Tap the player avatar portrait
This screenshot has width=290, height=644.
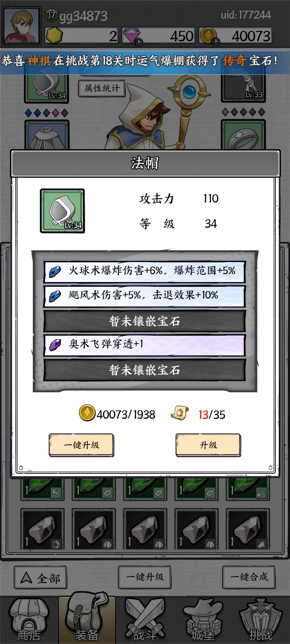pos(21,26)
